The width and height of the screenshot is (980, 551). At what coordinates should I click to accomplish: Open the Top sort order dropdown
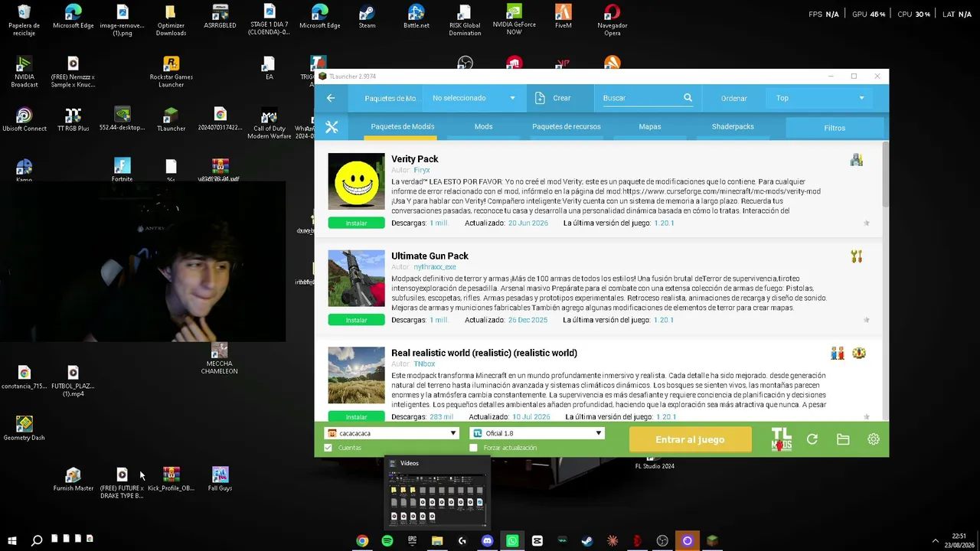820,98
